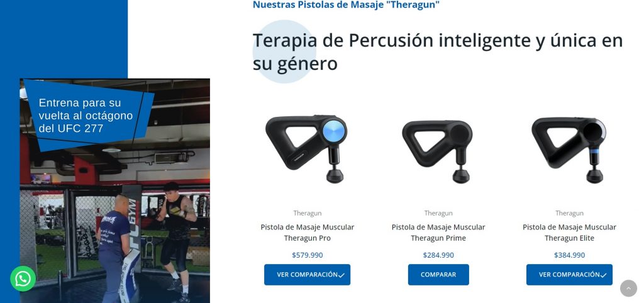Screen dimensions: 644x303
Task: Open Pistola de Masaje Muscular Theragun Prime link
Action: pyautogui.click(x=438, y=233)
